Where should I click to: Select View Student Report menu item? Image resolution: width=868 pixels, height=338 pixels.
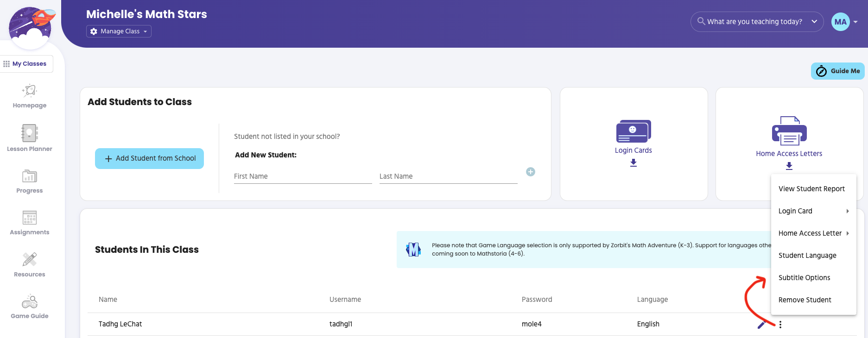tap(811, 189)
